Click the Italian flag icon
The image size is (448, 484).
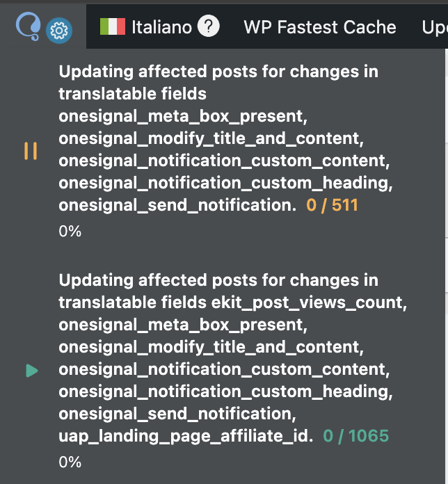[x=112, y=27]
